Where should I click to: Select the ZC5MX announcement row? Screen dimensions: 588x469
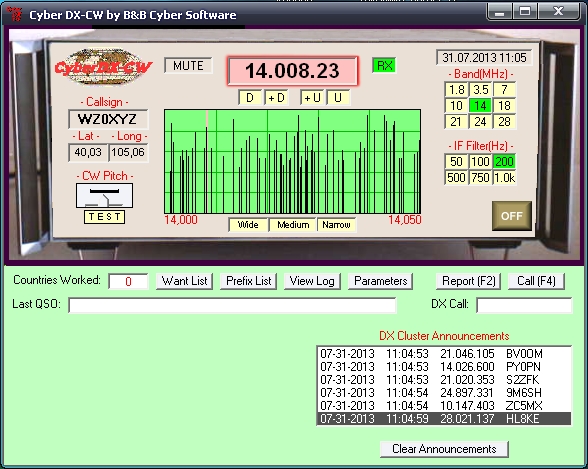[x=444, y=406]
